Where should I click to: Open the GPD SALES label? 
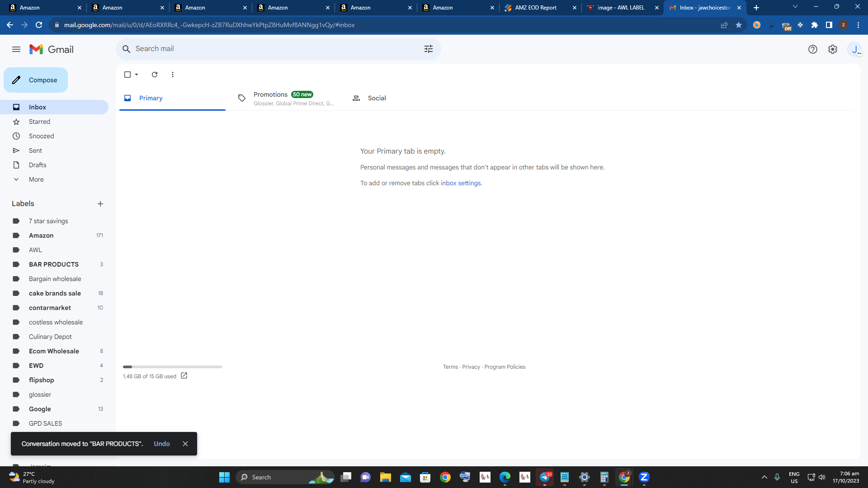tap(54, 423)
